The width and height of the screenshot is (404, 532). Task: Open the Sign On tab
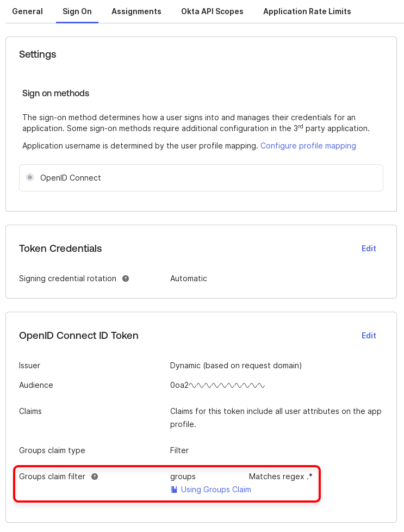pos(77,11)
